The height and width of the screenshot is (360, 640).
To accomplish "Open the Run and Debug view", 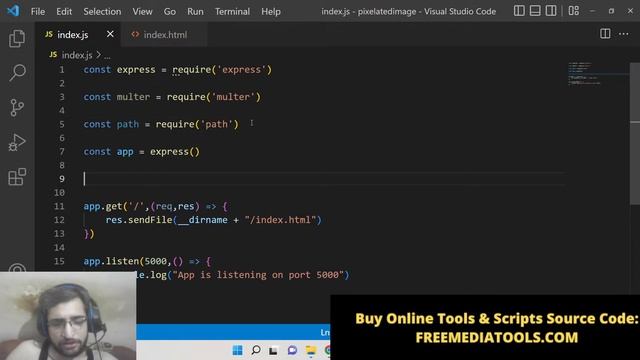I will click(x=17, y=142).
